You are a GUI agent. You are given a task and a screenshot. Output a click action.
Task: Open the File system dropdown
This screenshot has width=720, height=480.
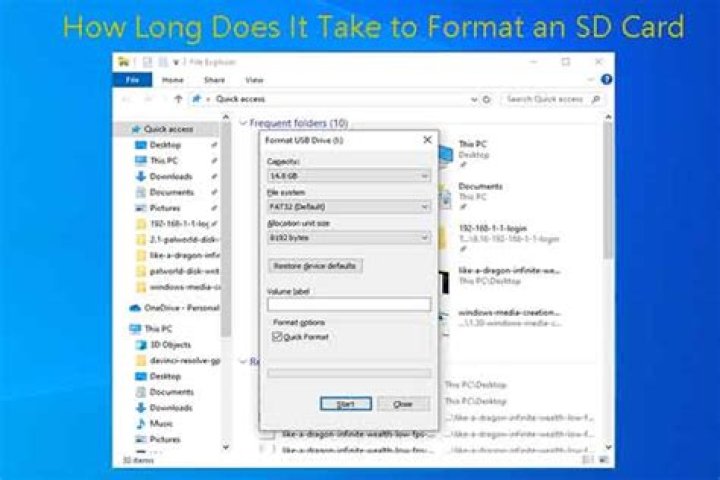click(349, 206)
